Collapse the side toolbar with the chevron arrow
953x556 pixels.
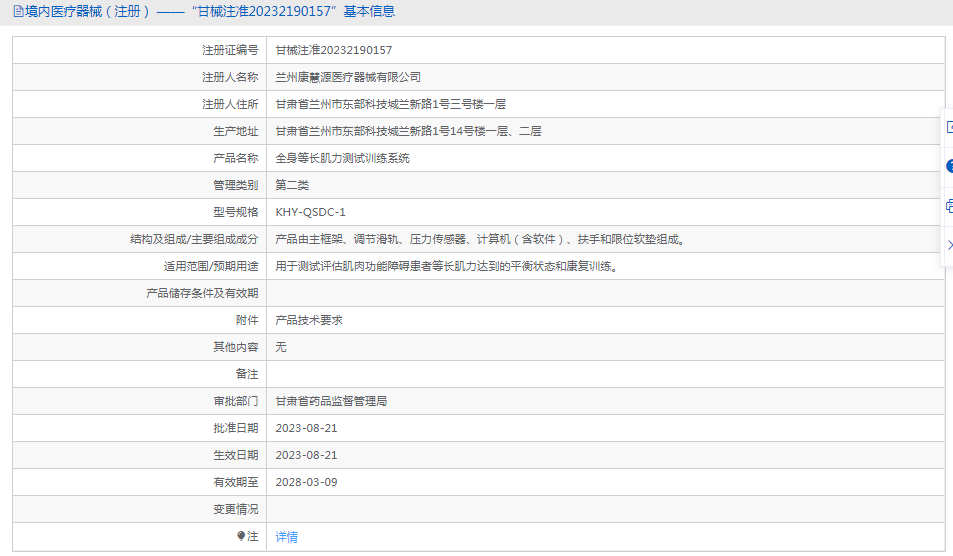click(x=949, y=245)
